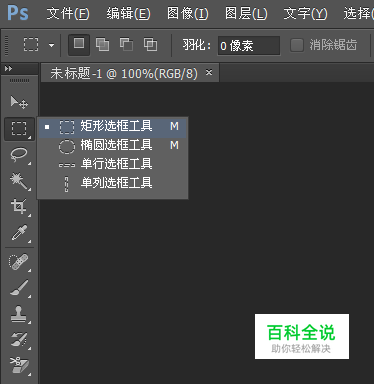Select the Move tool
Image resolution: width=374 pixels, height=384 pixels.
pos(19,102)
